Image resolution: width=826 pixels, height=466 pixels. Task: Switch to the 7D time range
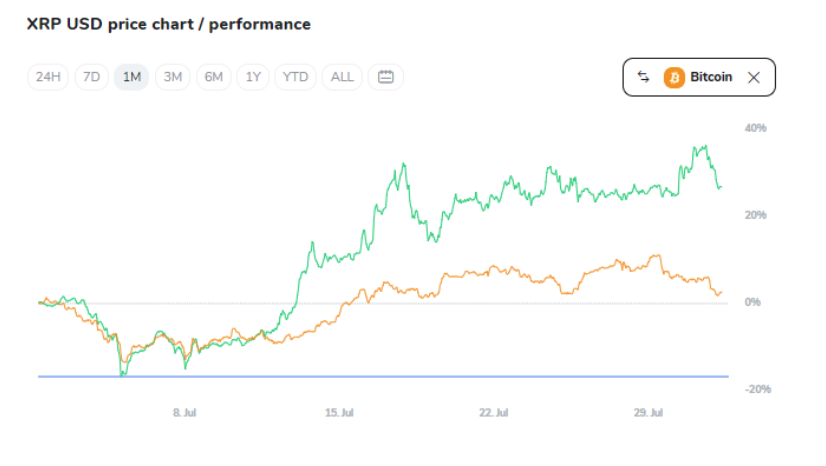click(91, 77)
